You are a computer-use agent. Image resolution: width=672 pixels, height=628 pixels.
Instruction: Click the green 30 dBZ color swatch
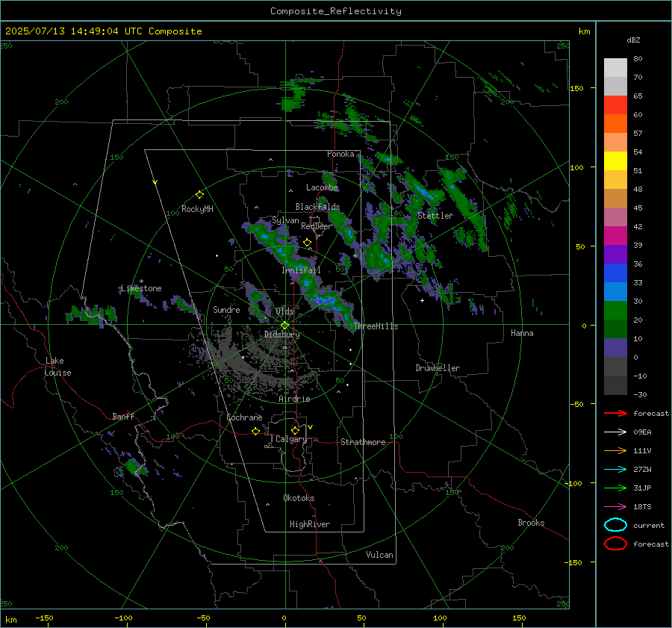(x=615, y=310)
